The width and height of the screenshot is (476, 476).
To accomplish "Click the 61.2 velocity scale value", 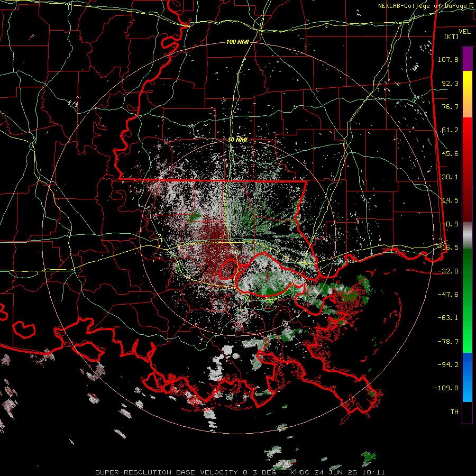I will tap(450, 130).
